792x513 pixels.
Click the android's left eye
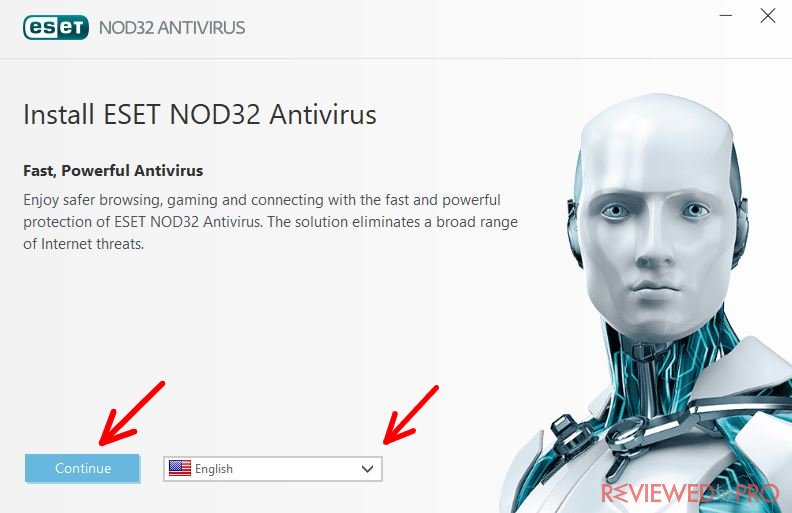615,210
